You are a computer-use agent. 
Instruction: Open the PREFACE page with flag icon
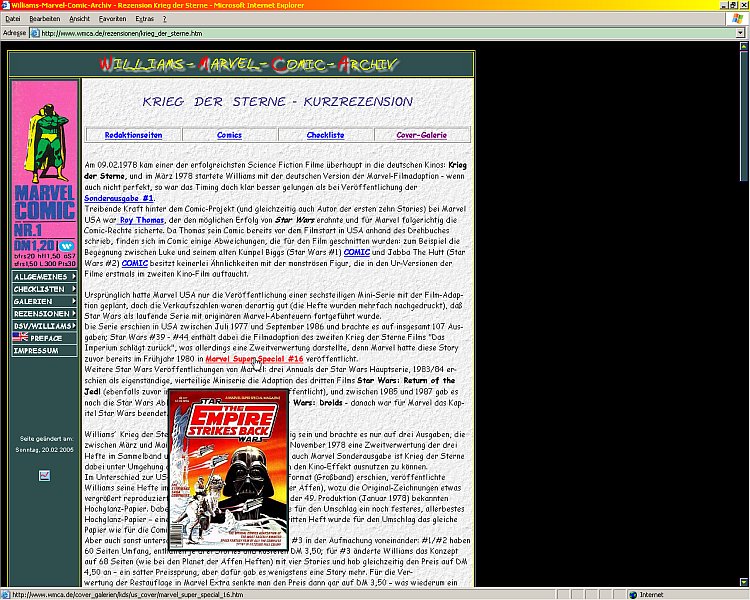pyautogui.click(x=44, y=338)
